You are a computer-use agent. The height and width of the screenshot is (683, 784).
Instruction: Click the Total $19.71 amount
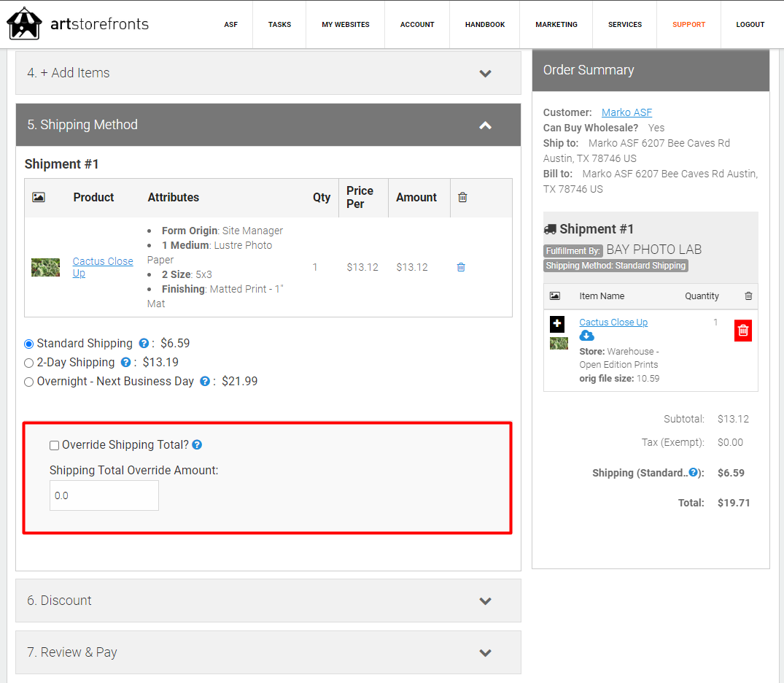(x=734, y=503)
